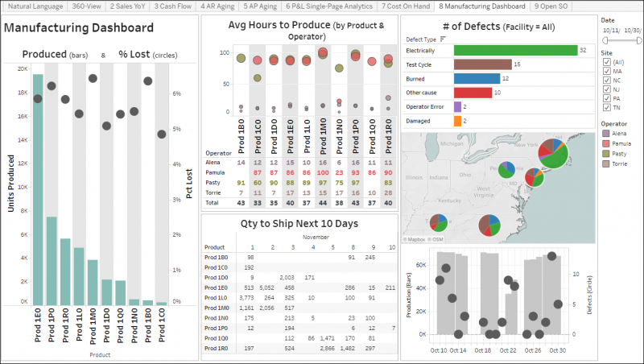
Task: Select the Pamula operator legend swatch
Action: 605,144
